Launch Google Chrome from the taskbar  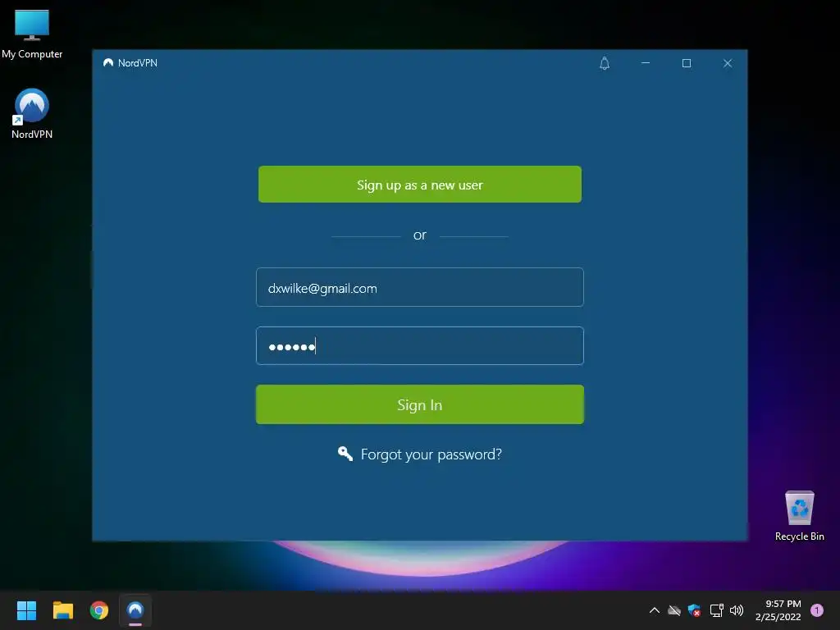[99, 610]
